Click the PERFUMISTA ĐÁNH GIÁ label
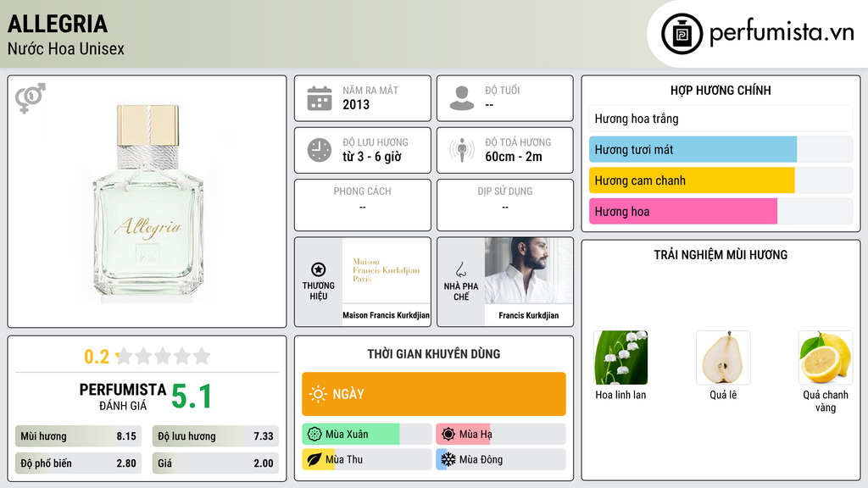Image resolution: width=868 pixels, height=488 pixels. 123,396
